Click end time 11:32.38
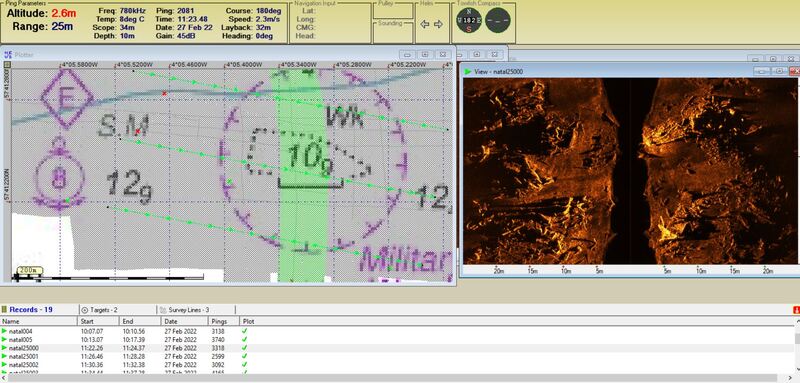 coord(134,365)
